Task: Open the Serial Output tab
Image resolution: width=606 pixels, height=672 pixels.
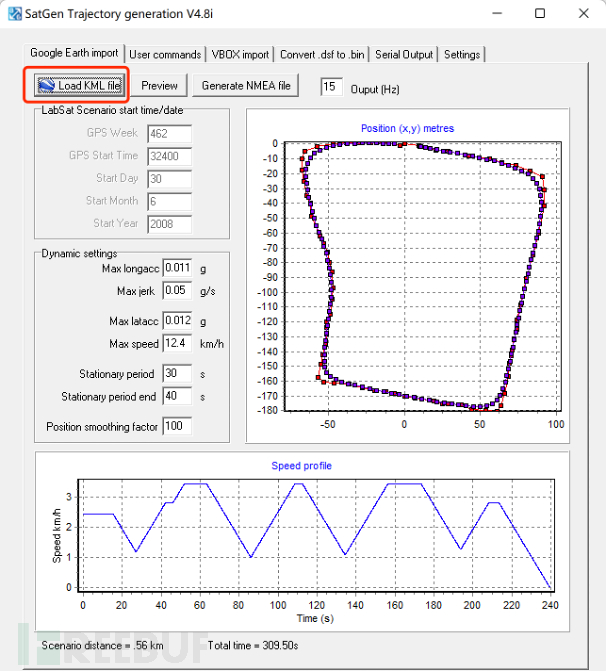Action: [404, 55]
